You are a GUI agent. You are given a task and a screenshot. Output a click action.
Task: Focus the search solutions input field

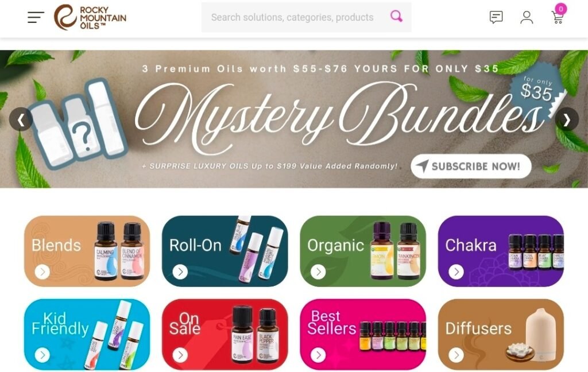(x=292, y=17)
